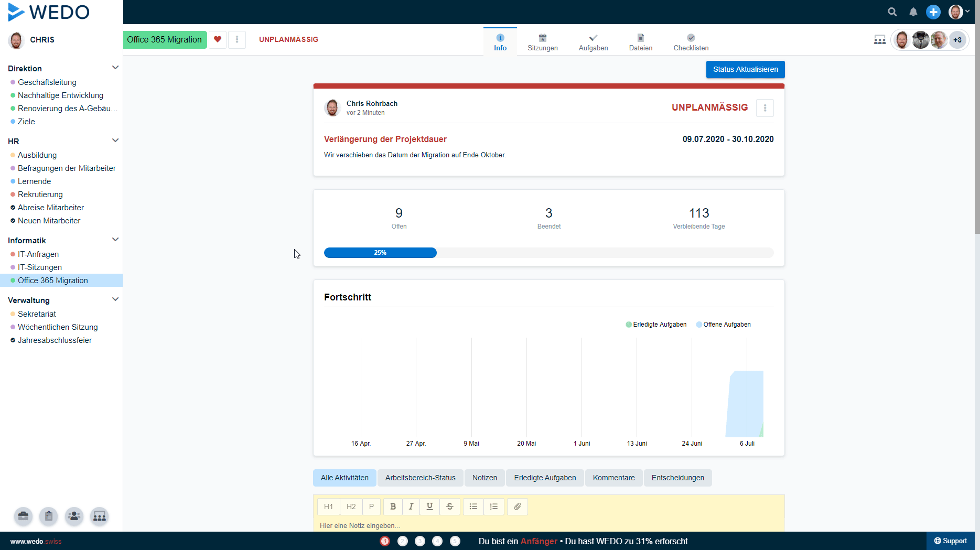Click the note input field
The height and width of the screenshot is (550, 980).
pyautogui.click(x=548, y=525)
